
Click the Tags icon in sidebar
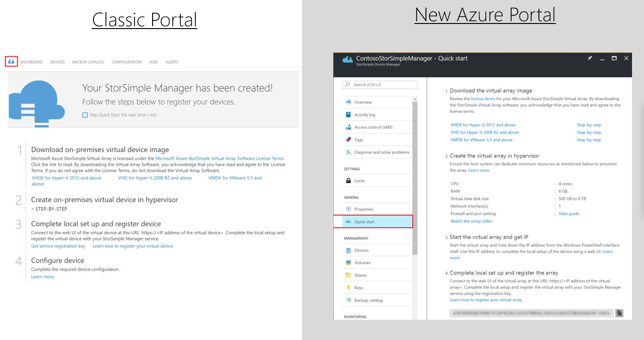[349, 140]
